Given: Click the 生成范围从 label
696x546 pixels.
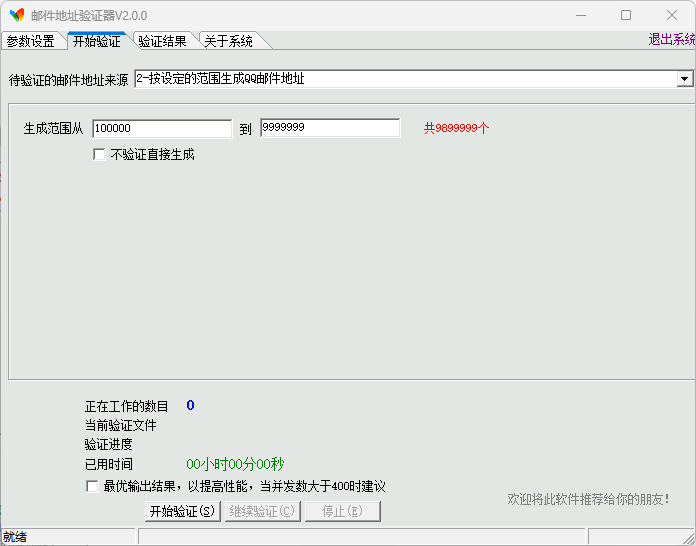Looking at the screenshot, I should [x=53, y=129].
